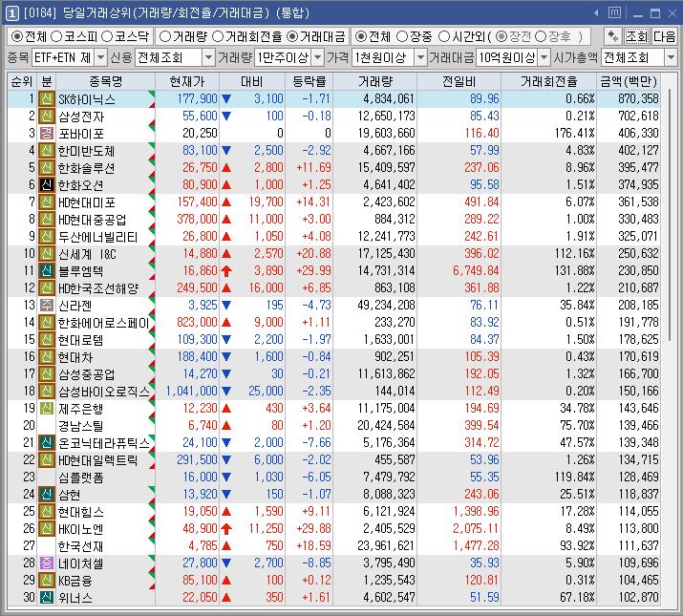Viewport: 683px width, 616px height.
Task: Click the 주 badge of 신라젠 row
Action: coord(47,306)
